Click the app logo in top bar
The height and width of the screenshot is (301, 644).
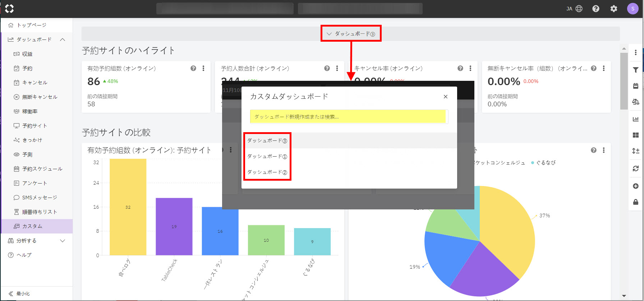[x=9, y=9]
